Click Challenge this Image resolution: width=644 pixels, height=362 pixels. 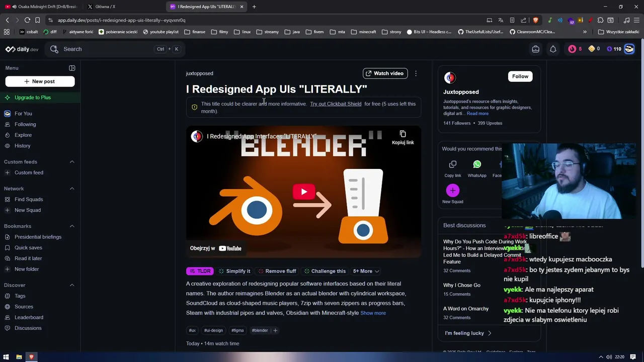[325, 271]
